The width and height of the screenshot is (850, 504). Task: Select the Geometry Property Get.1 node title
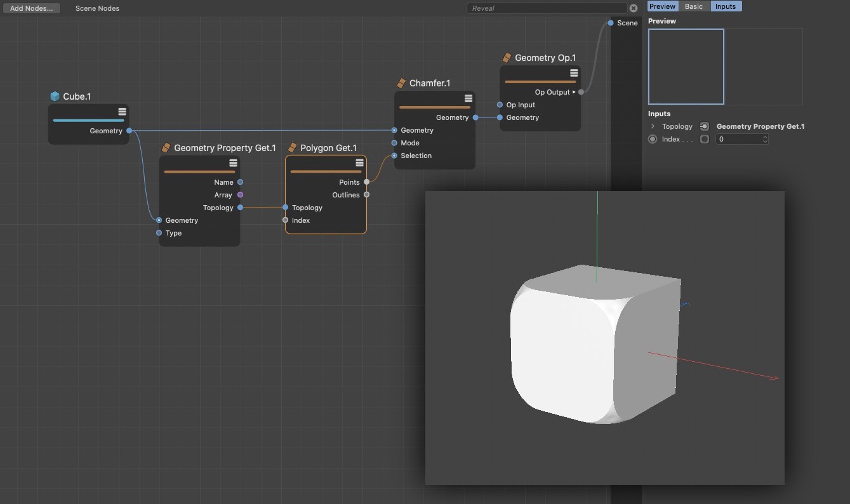click(x=225, y=148)
